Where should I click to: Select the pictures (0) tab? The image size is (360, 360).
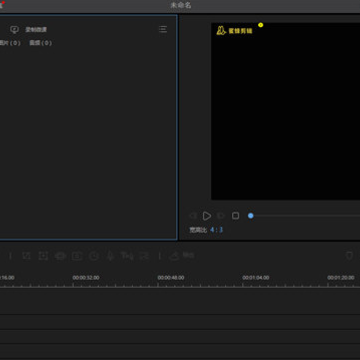point(10,43)
